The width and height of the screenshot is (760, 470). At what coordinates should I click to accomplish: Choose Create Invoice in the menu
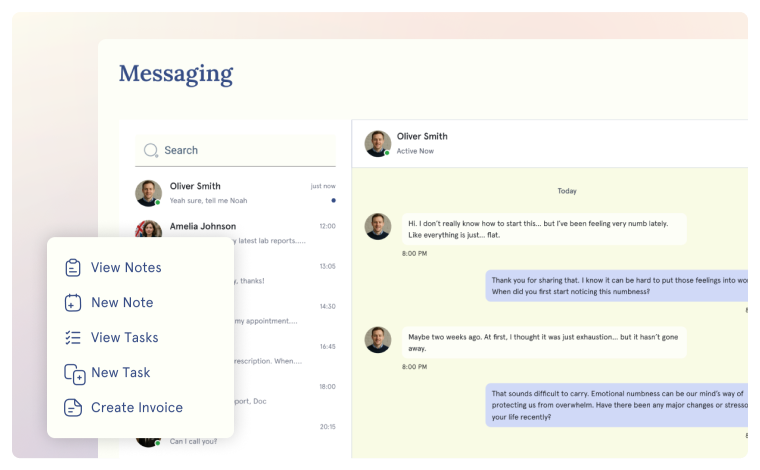[x=136, y=407]
